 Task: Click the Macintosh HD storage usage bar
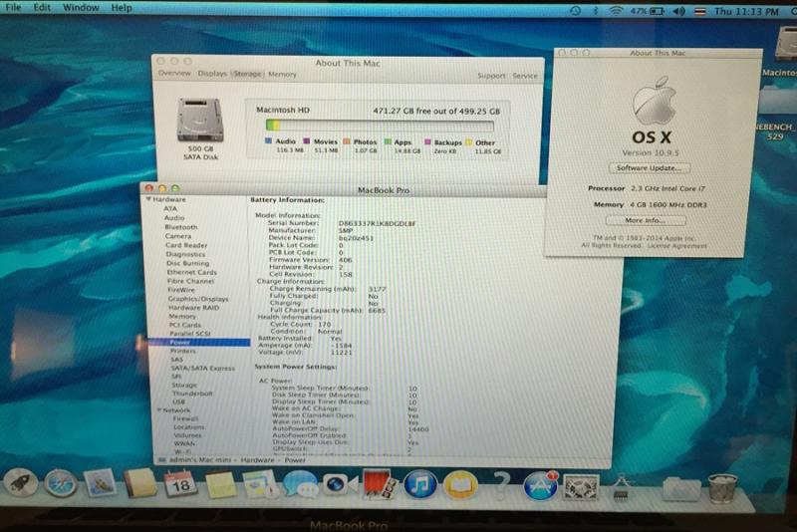[x=380, y=125]
